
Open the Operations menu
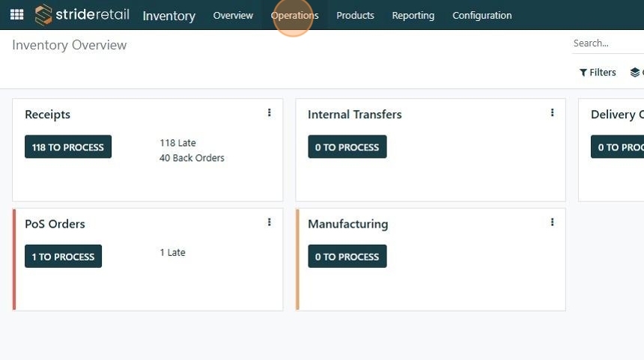(294, 16)
